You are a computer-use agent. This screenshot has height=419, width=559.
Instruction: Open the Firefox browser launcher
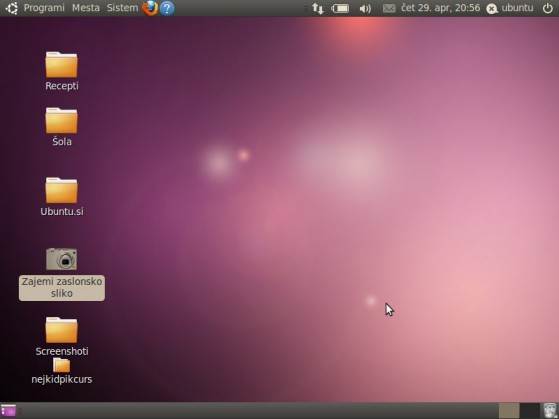pyautogui.click(x=150, y=8)
